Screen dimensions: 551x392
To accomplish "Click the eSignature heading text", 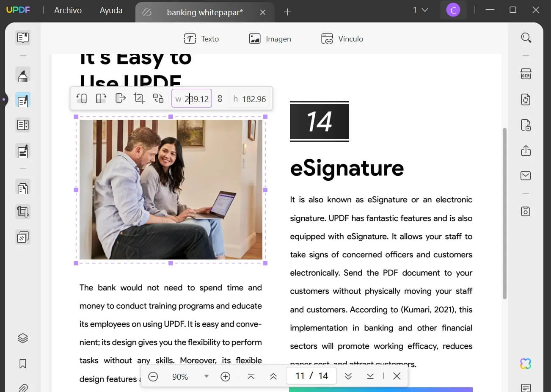I will coord(347,168).
